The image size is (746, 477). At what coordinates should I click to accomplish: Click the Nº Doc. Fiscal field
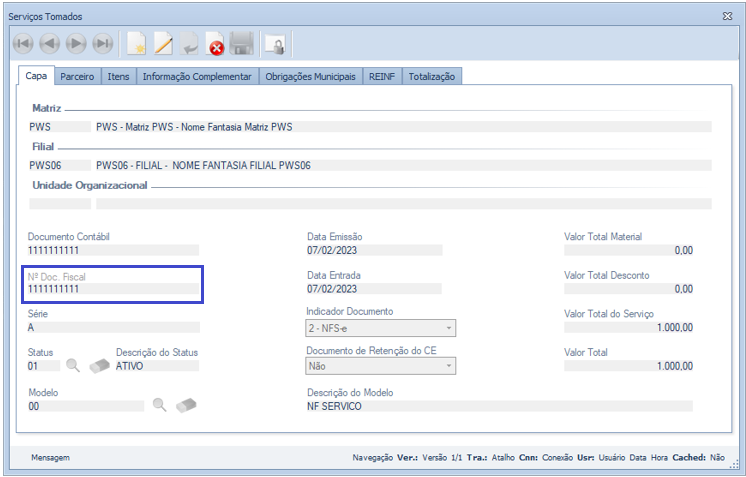click(113, 289)
